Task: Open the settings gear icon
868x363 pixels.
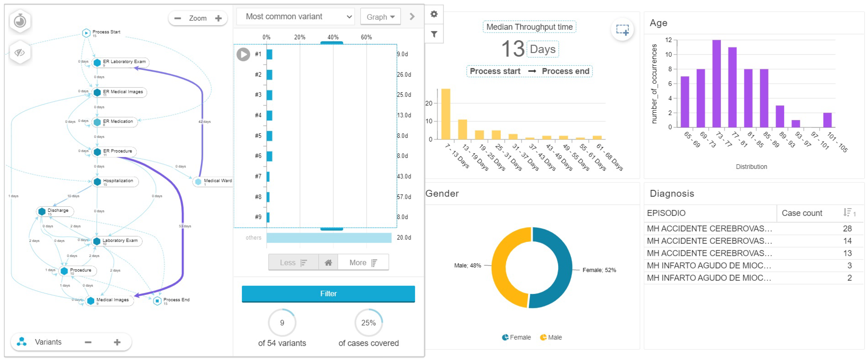Action: 434,14
